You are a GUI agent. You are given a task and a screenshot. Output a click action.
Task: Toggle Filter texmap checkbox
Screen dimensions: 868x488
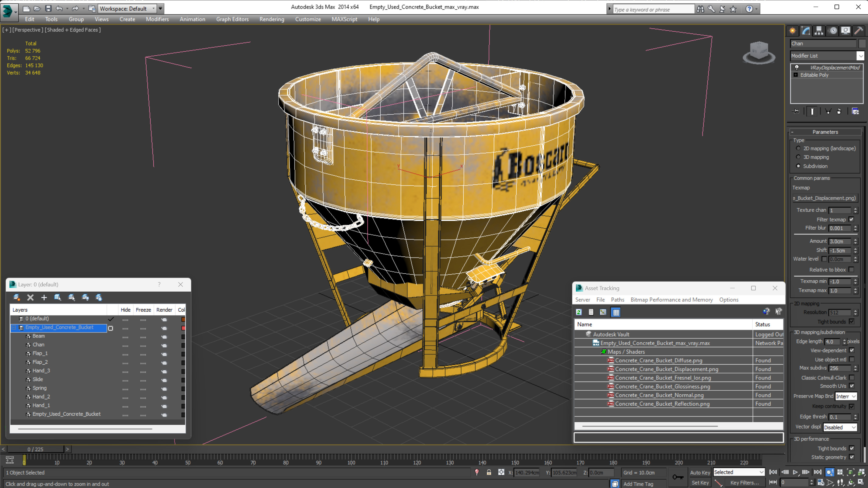point(852,219)
